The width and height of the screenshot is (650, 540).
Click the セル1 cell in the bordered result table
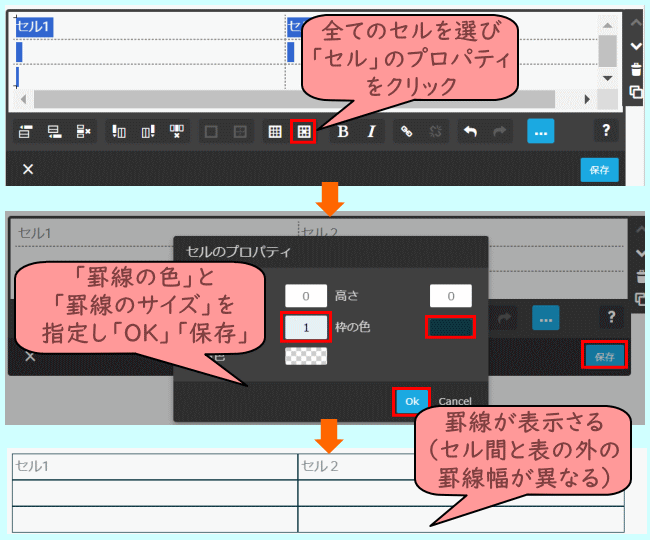[x=155, y=467]
